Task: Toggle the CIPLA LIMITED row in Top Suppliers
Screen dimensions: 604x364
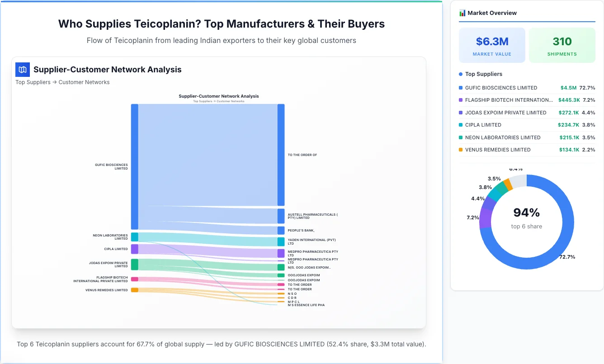Action: pyautogui.click(x=527, y=125)
